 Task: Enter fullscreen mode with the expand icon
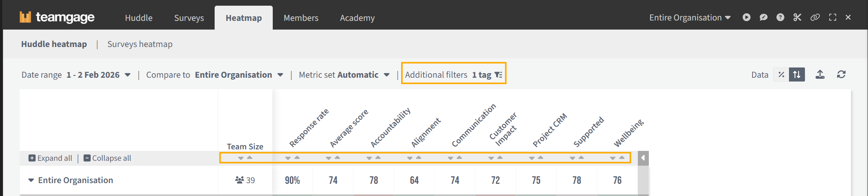click(x=833, y=17)
